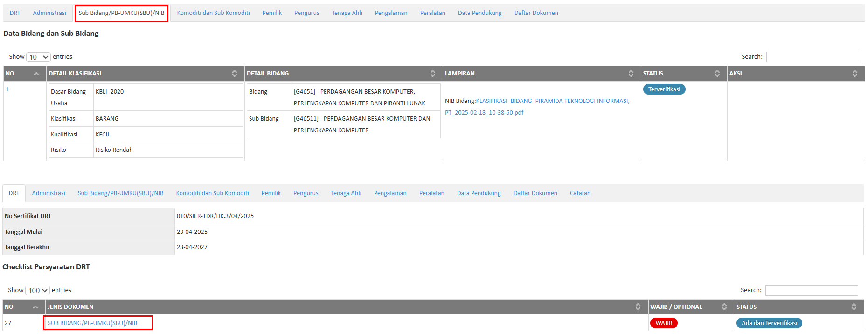This screenshot has width=868, height=334.
Task: Open the Catatan tab in lower tab bar
Action: [x=580, y=193]
